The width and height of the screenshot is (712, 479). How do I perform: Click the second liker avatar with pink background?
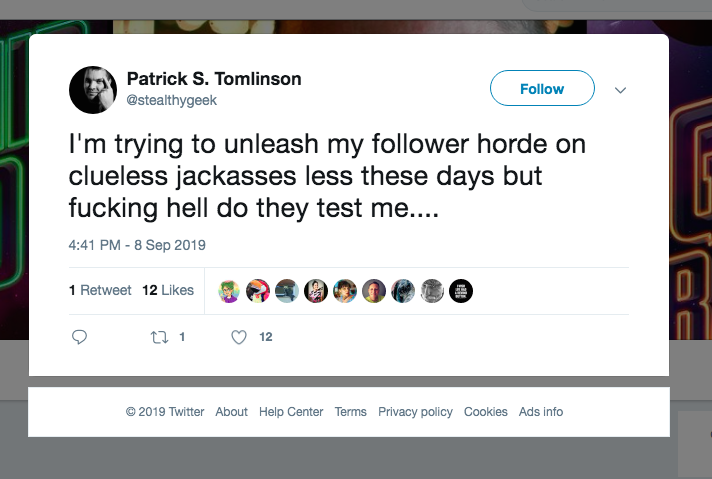(x=258, y=291)
